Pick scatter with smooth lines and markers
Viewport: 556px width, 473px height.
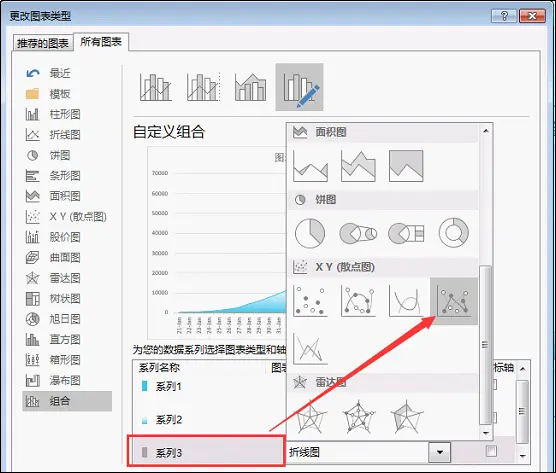coord(358,301)
